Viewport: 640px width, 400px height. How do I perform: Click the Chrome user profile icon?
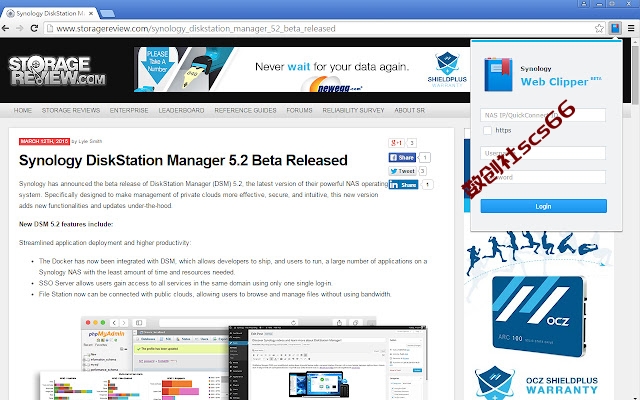coord(584,4)
